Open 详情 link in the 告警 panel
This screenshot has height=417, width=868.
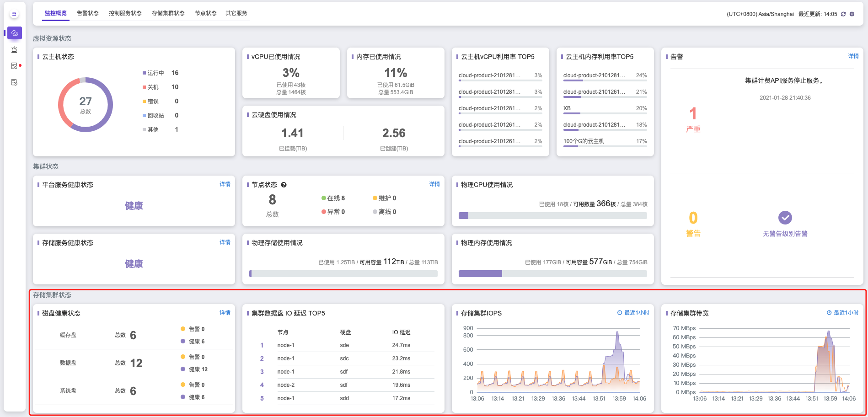[853, 56]
